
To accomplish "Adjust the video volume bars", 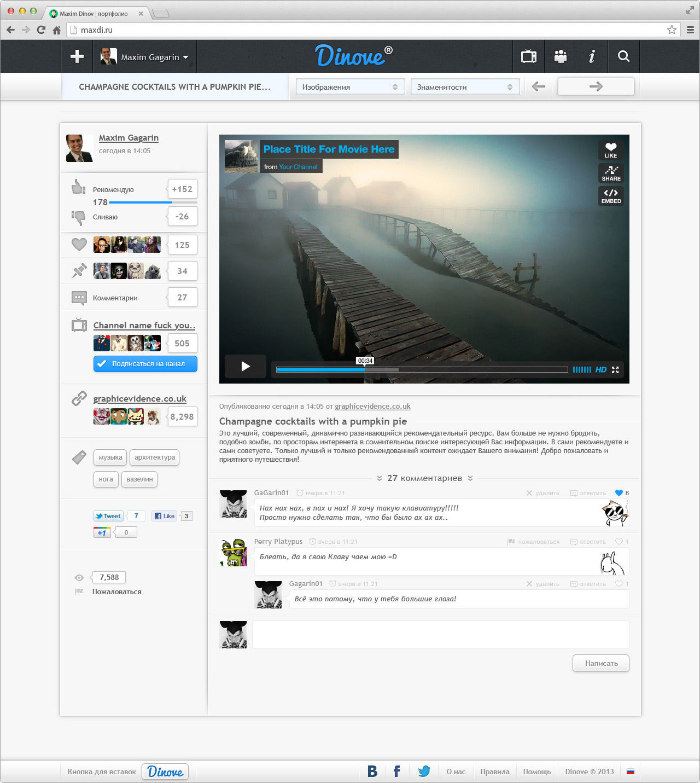I will [x=582, y=370].
